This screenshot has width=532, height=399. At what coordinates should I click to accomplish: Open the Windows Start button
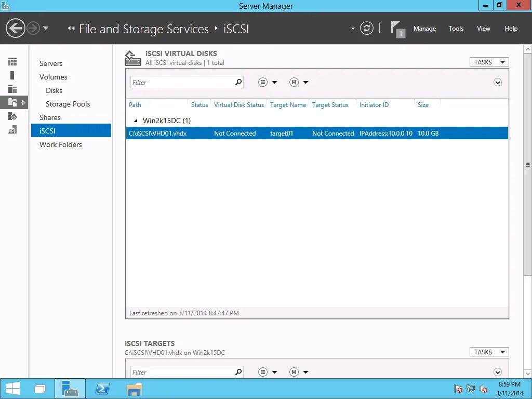click(x=13, y=389)
